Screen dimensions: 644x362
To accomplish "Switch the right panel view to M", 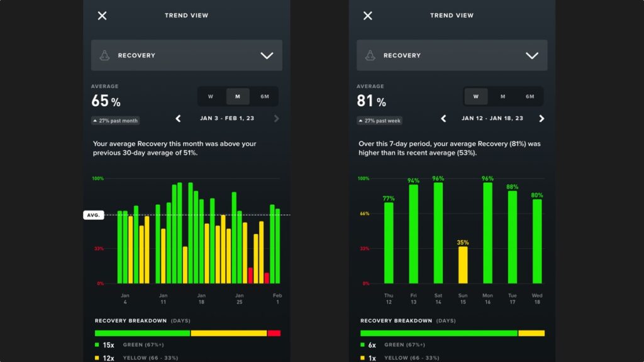I will point(503,96).
